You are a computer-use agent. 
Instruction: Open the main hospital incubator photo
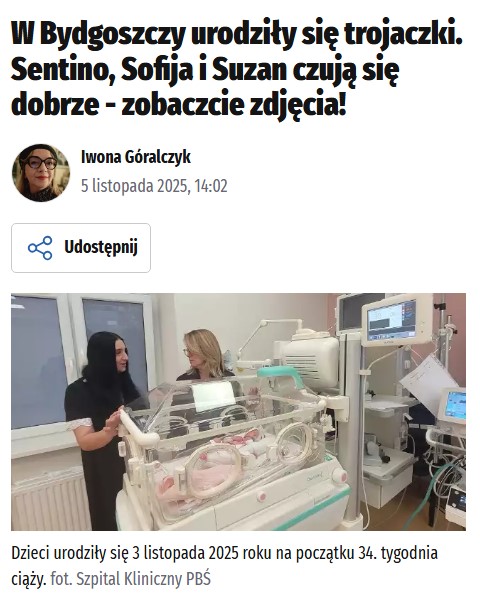pos(238,412)
